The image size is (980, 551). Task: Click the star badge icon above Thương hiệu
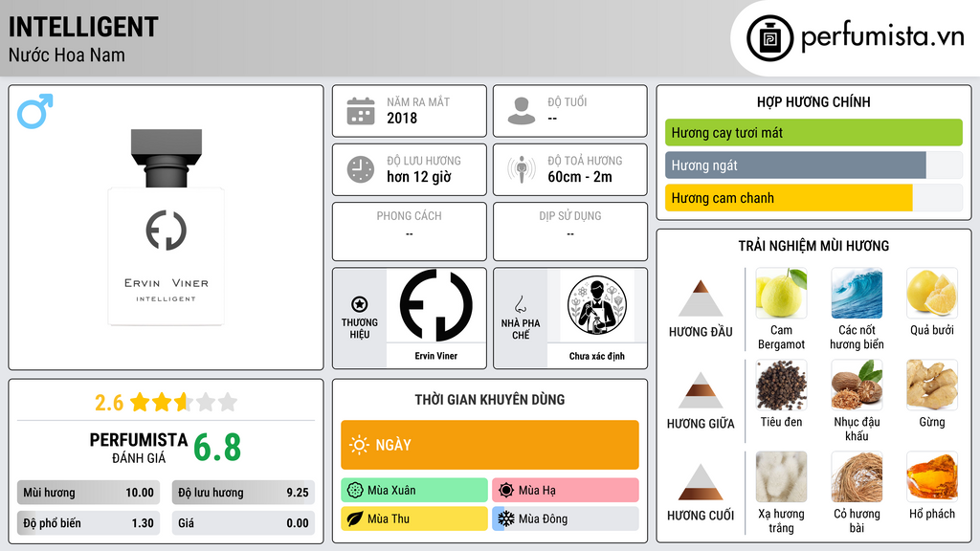tap(360, 304)
